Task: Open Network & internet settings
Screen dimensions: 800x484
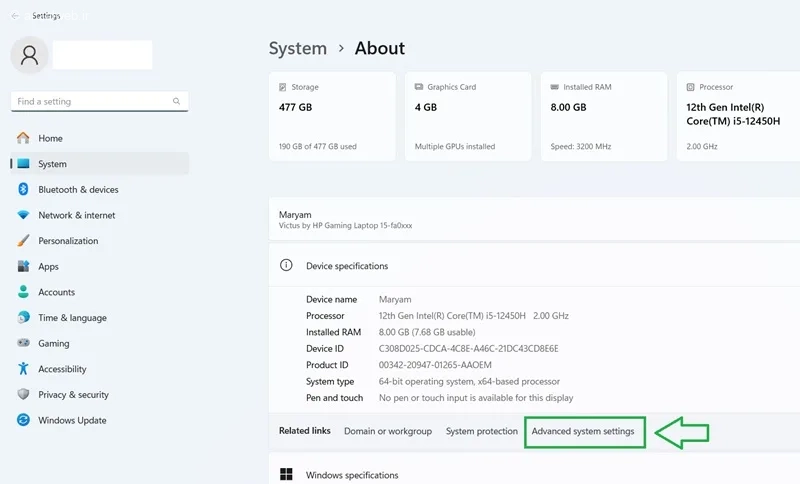Action: coord(99,215)
